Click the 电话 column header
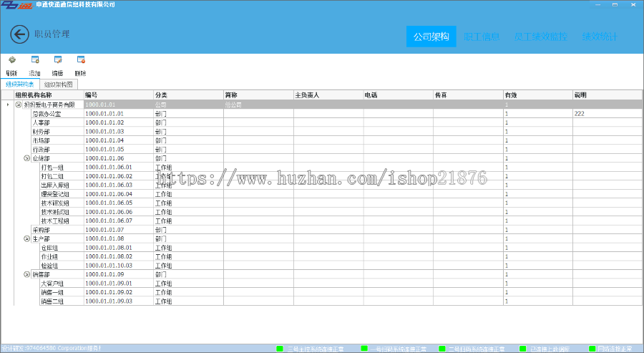 click(x=398, y=95)
